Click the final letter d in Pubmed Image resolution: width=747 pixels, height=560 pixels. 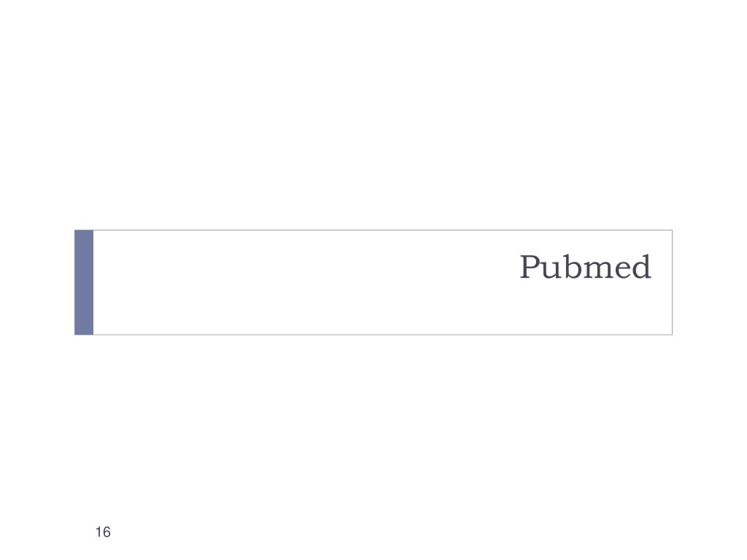tap(640, 267)
